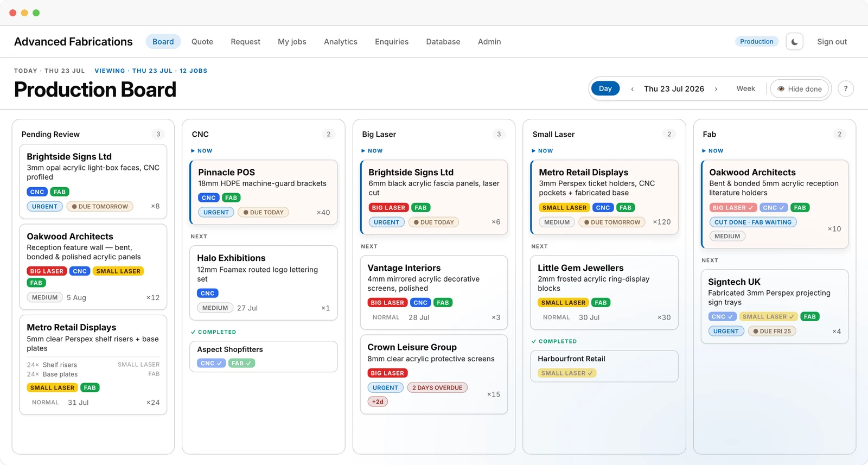The height and width of the screenshot is (465, 868).
Task: Click ×120 quantity on Metro Retail Displays
Action: pyautogui.click(x=661, y=222)
